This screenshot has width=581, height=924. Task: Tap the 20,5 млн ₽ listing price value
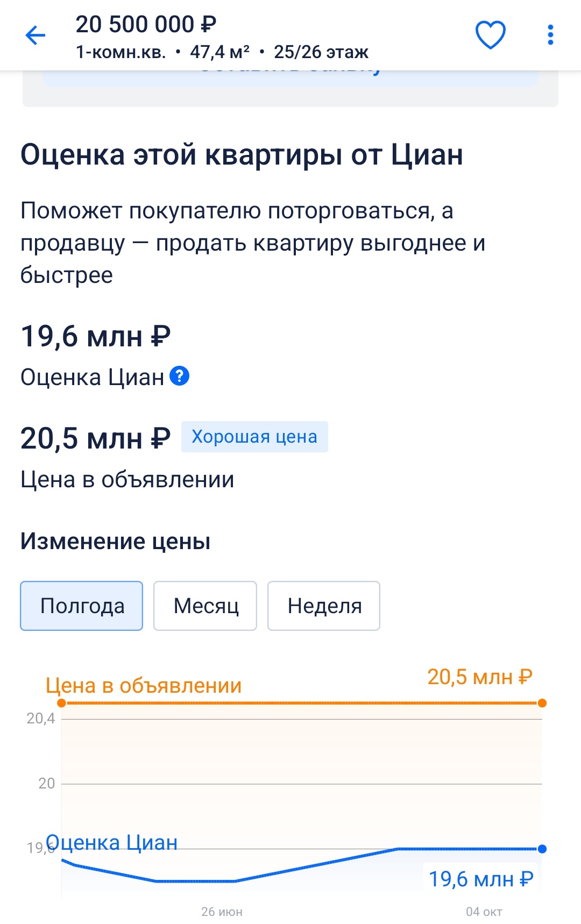(96, 438)
